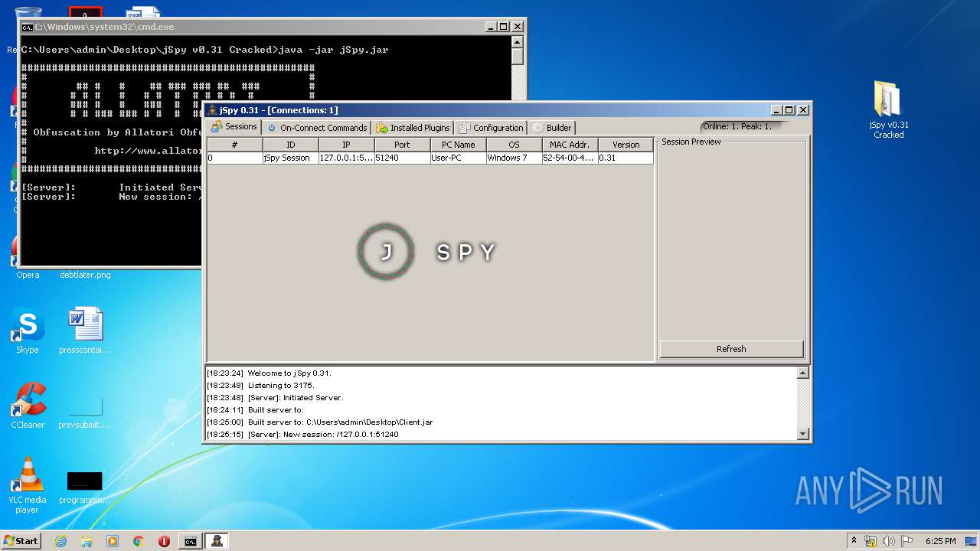Launch Internet Explorer from taskbar

(60, 541)
